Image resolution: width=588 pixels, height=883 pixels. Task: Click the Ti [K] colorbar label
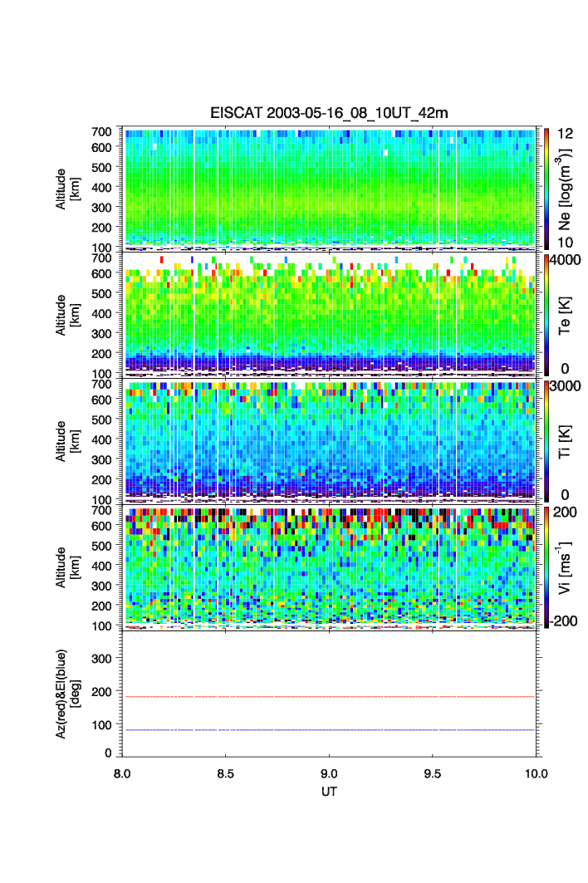pos(566,440)
